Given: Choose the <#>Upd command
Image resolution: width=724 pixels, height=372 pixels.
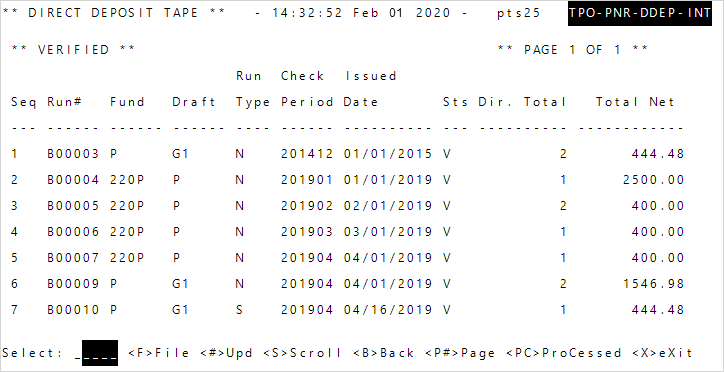Looking at the screenshot, I should tap(226, 353).
